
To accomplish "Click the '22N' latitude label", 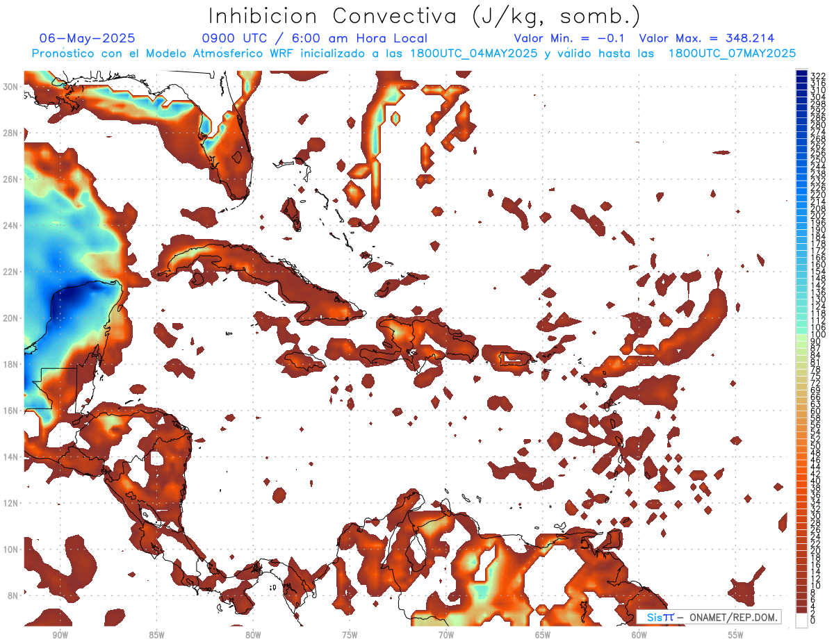I will point(10,272).
